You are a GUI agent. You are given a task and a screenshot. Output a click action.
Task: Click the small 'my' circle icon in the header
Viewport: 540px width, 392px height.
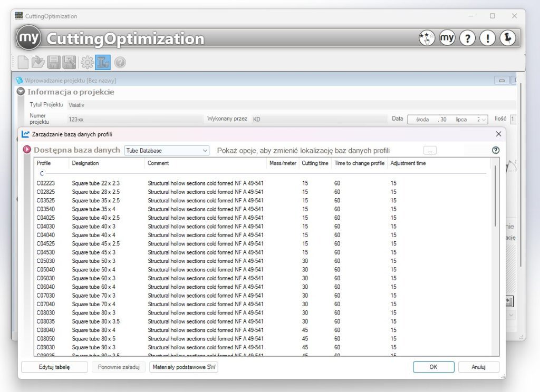pos(447,38)
